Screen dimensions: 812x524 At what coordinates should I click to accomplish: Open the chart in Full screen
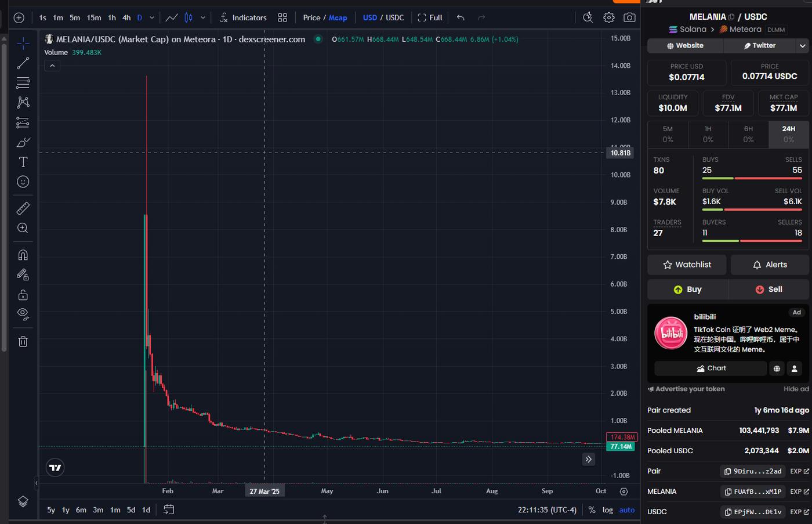coord(430,17)
